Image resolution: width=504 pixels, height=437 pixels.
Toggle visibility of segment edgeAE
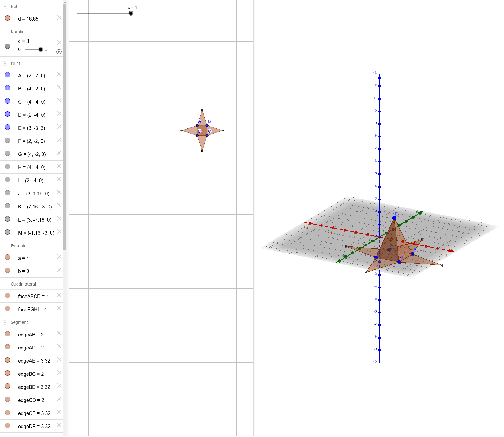[7, 360]
